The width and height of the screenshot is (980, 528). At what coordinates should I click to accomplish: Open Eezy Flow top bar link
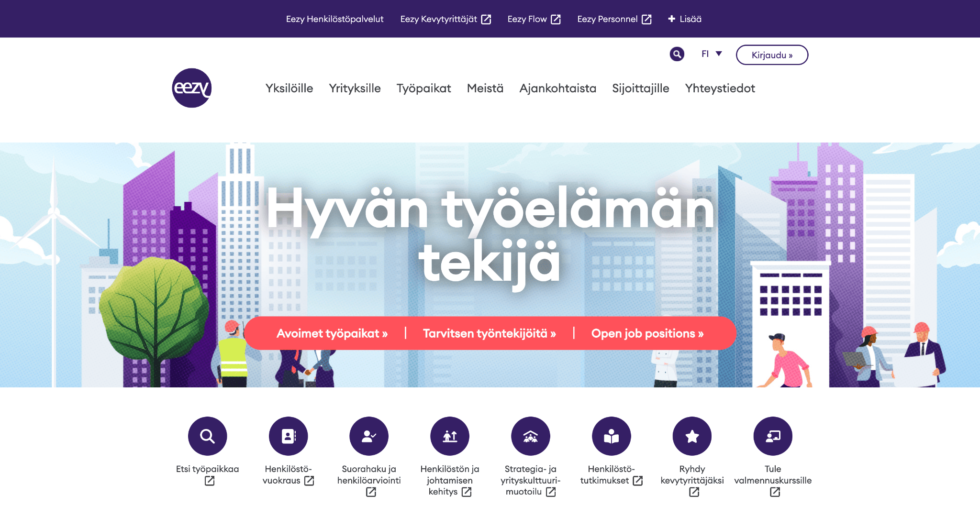point(534,19)
